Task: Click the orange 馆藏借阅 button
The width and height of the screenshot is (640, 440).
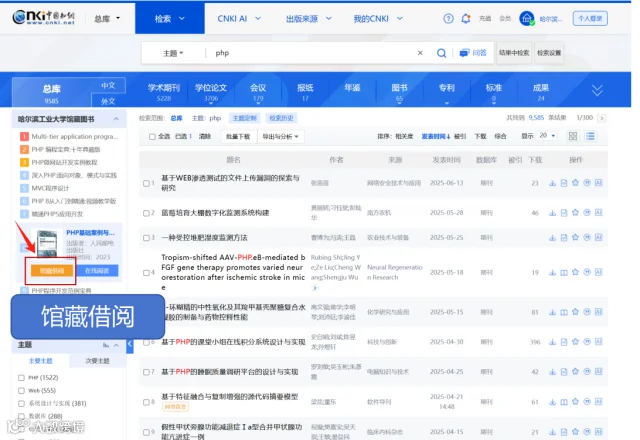Action: pyautogui.click(x=51, y=270)
